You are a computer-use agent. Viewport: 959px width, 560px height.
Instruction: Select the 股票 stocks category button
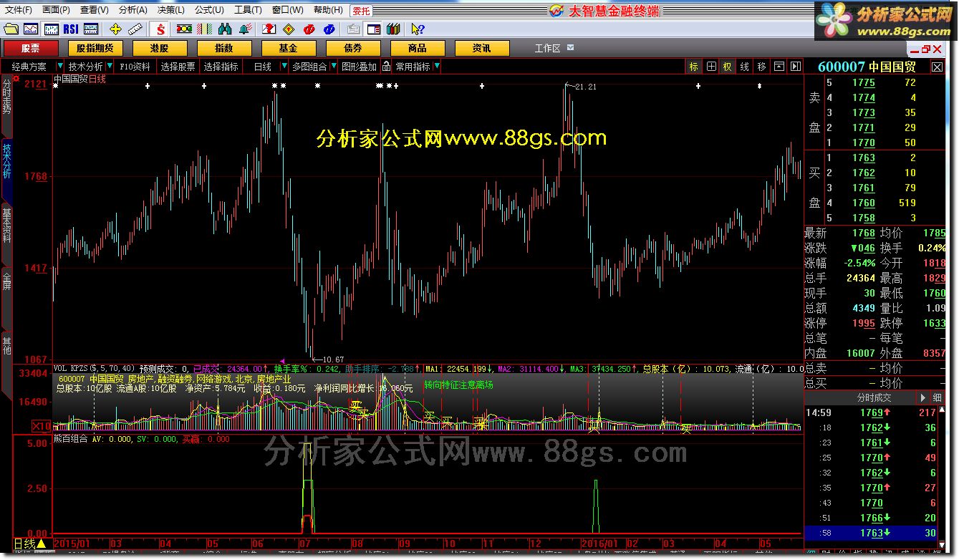(31, 48)
